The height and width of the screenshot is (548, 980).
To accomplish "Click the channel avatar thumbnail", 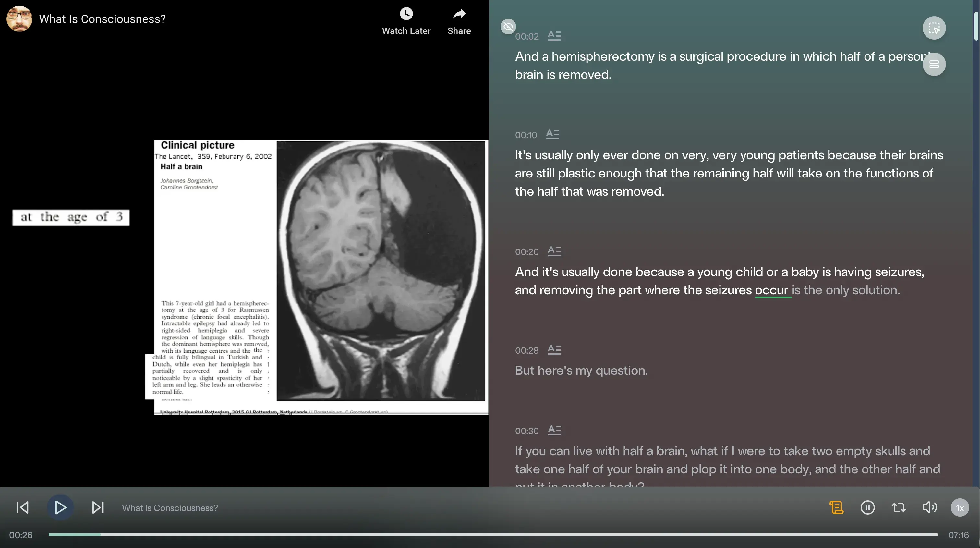I will point(19,18).
